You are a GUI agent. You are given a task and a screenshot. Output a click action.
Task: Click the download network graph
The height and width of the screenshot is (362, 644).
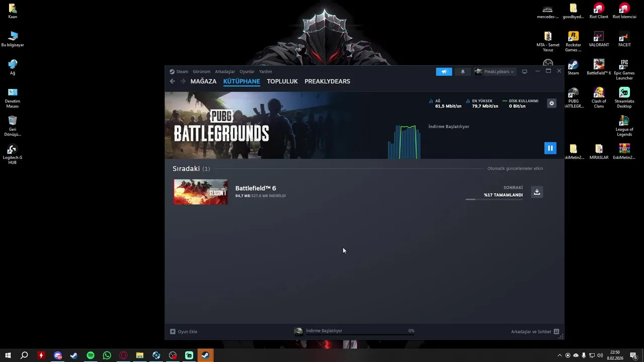(404, 142)
